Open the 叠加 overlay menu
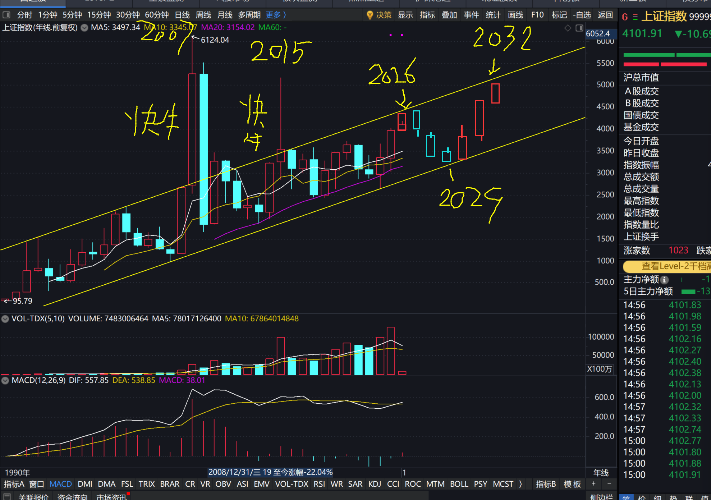This screenshot has height=500, width=711. 449,15
